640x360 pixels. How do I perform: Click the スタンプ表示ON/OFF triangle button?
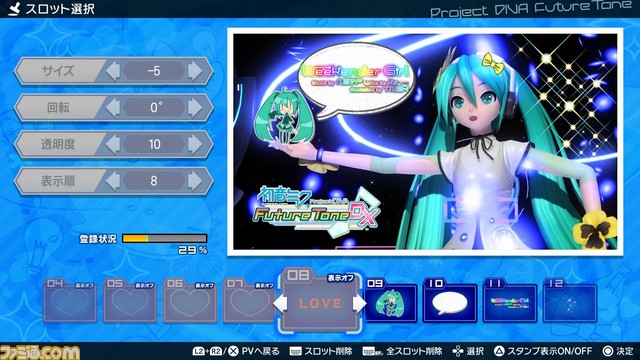coord(499,351)
